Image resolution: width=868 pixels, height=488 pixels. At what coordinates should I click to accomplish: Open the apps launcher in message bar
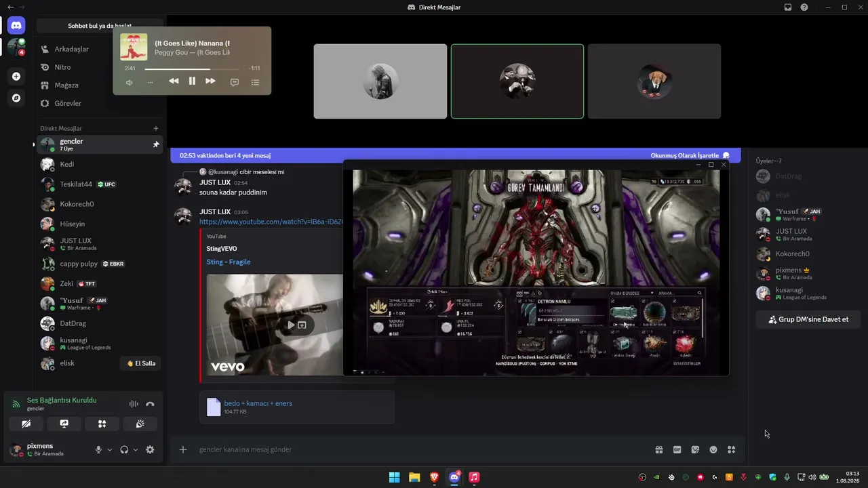[x=731, y=449]
